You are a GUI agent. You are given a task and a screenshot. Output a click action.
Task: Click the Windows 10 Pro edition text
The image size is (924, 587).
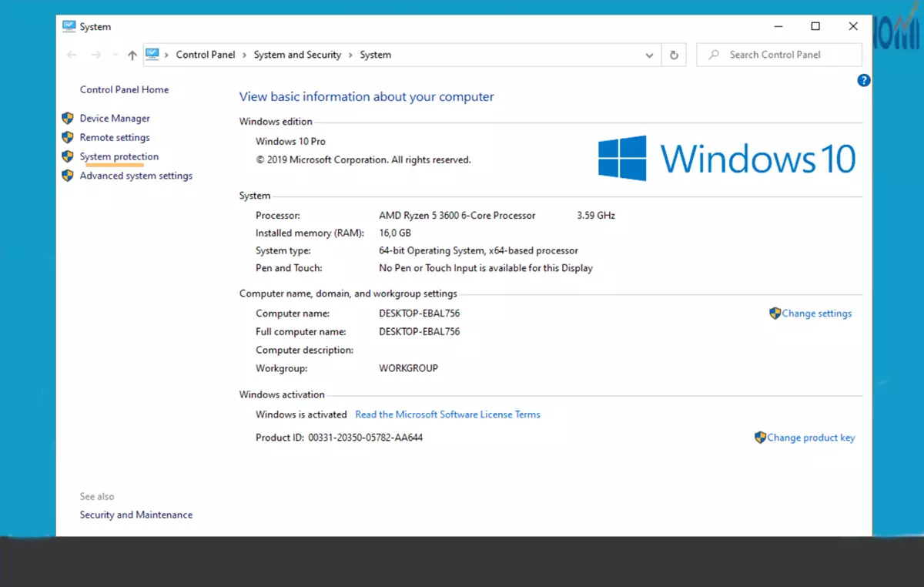coord(290,141)
